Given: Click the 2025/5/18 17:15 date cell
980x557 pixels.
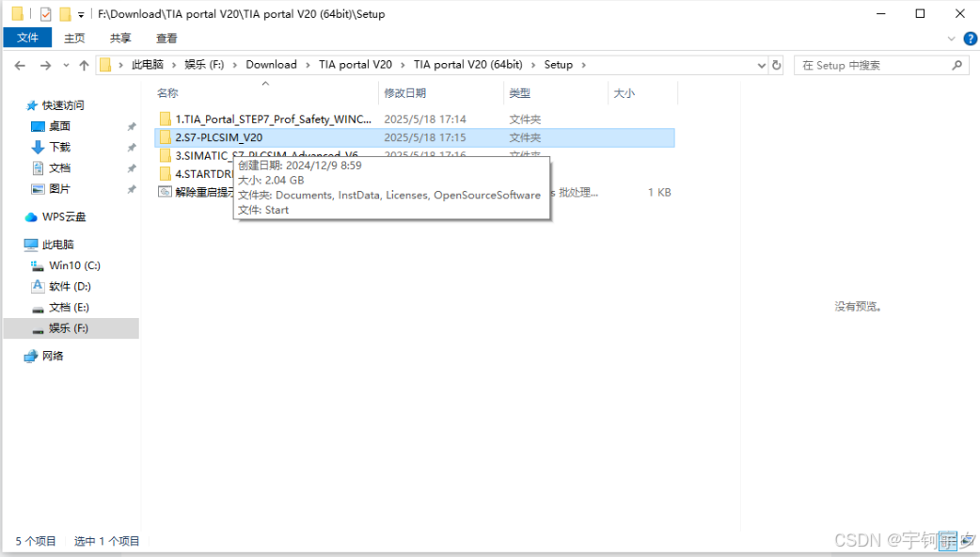Looking at the screenshot, I should click(425, 137).
